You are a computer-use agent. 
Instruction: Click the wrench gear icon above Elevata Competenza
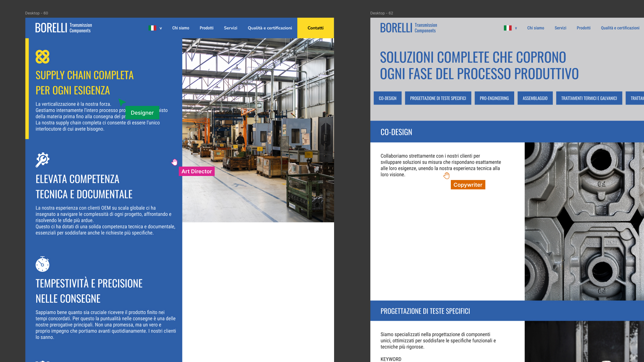[42, 160]
